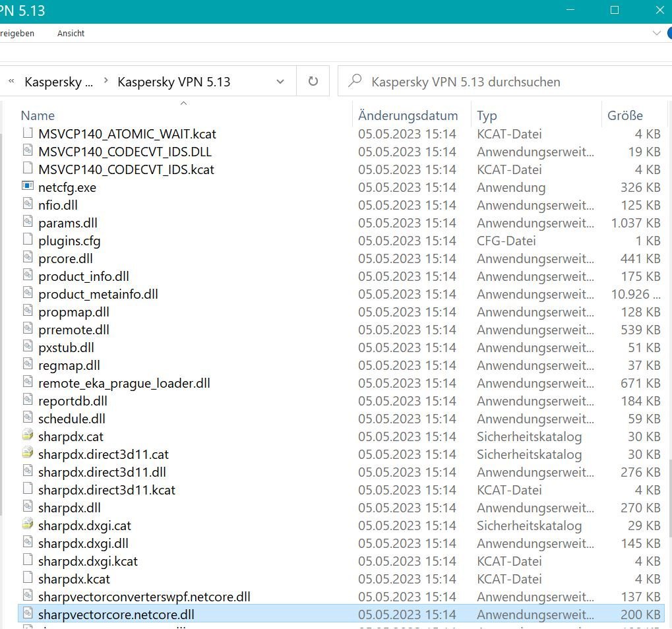The image size is (672, 629).
Task: Click the plugins.cfg file icon
Action: click(28, 240)
